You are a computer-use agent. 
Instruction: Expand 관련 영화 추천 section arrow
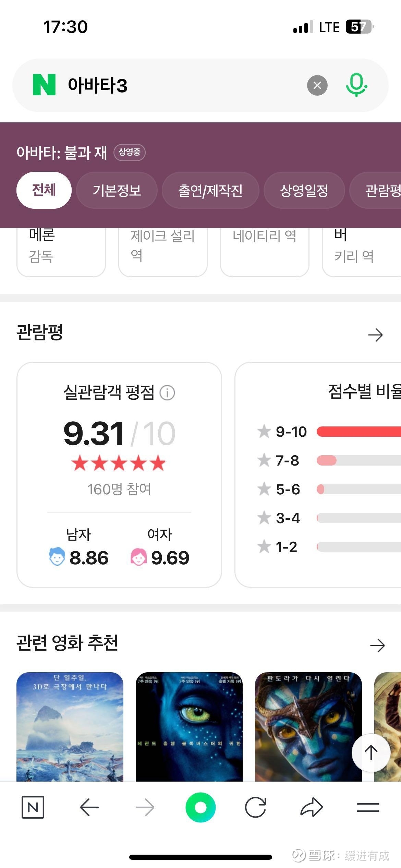click(377, 646)
